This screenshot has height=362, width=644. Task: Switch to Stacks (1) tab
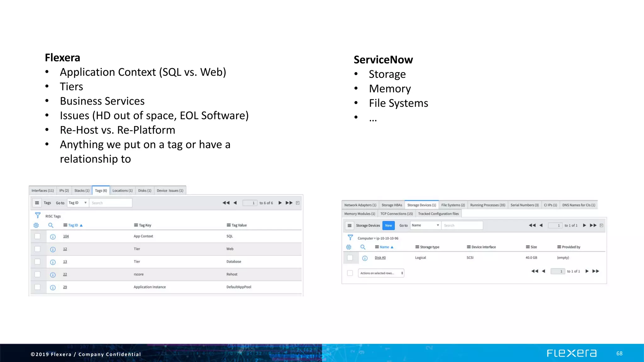coord(82,190)
